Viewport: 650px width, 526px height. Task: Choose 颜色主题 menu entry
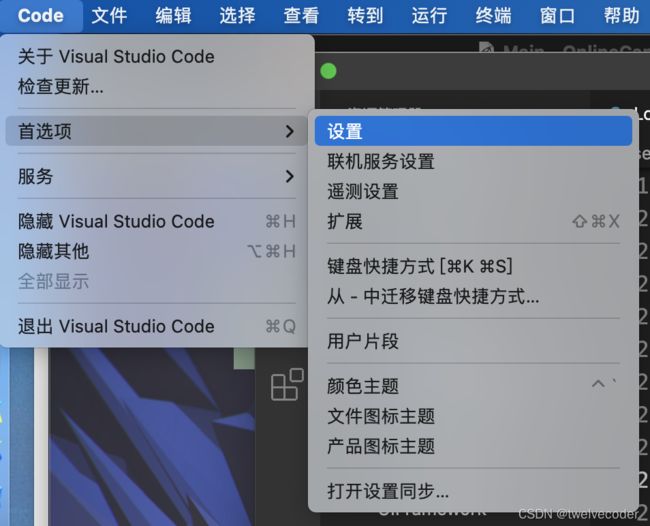pyautogui.click(x=473, y=386)
